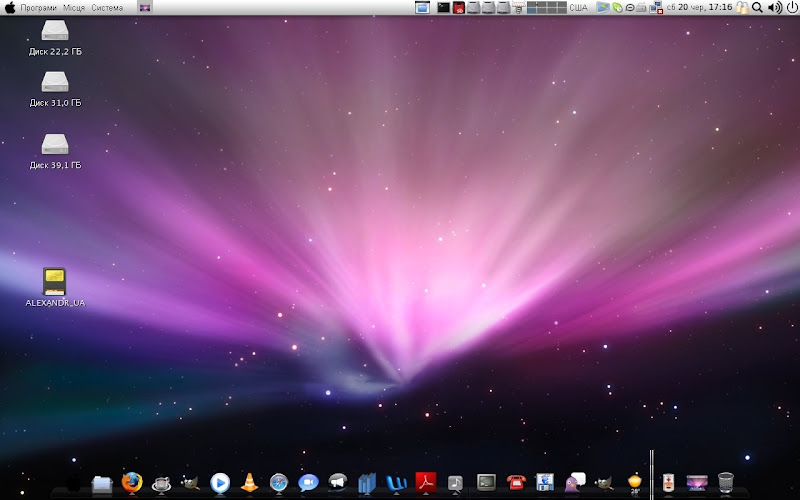The height and width of the screenshot is (500, 800).
Task: Open the Програми menu
Action: pyautogui.click(x=38, y=8)
